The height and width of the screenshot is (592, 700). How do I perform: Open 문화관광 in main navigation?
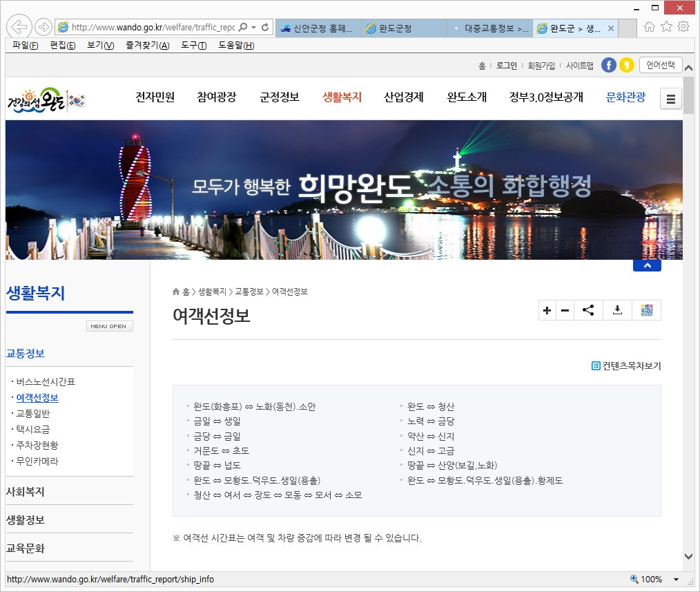(x=625, y=97)
